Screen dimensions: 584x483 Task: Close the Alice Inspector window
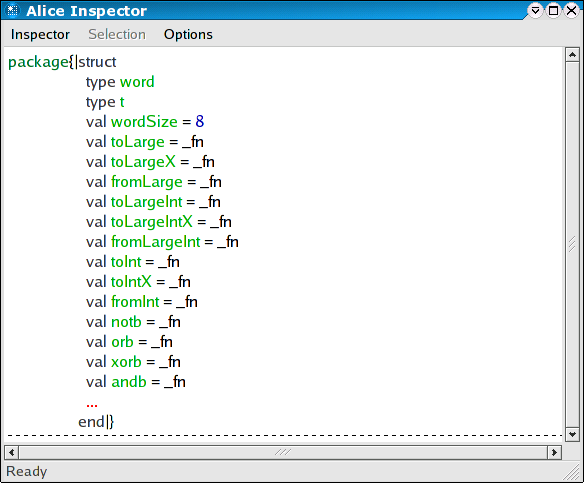point(571,10)
